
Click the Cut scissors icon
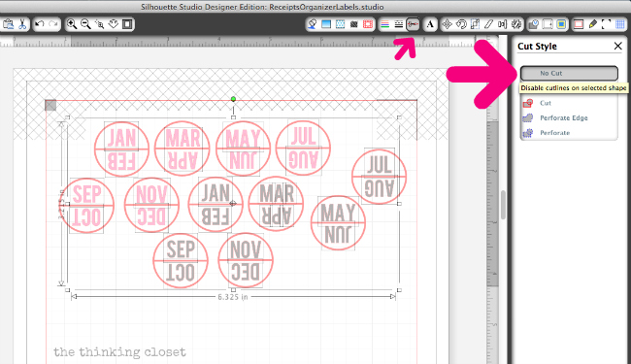[22, 24]
